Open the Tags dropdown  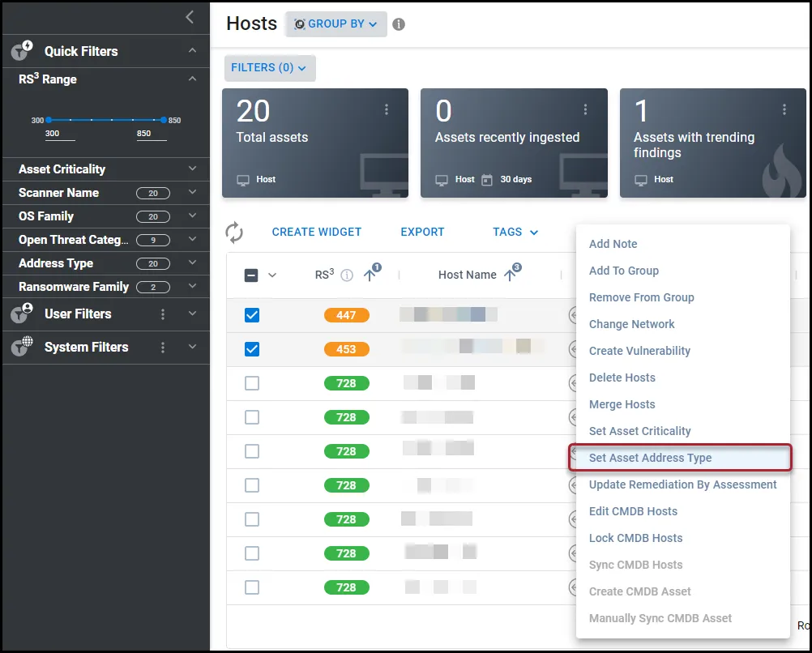coord(515,232)
